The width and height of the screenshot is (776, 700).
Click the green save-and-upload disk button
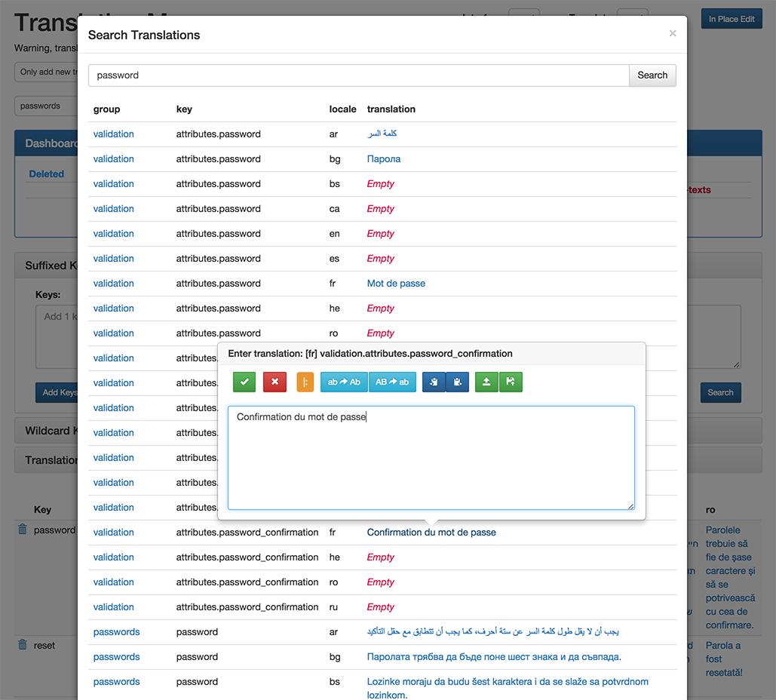click(511, 382)
